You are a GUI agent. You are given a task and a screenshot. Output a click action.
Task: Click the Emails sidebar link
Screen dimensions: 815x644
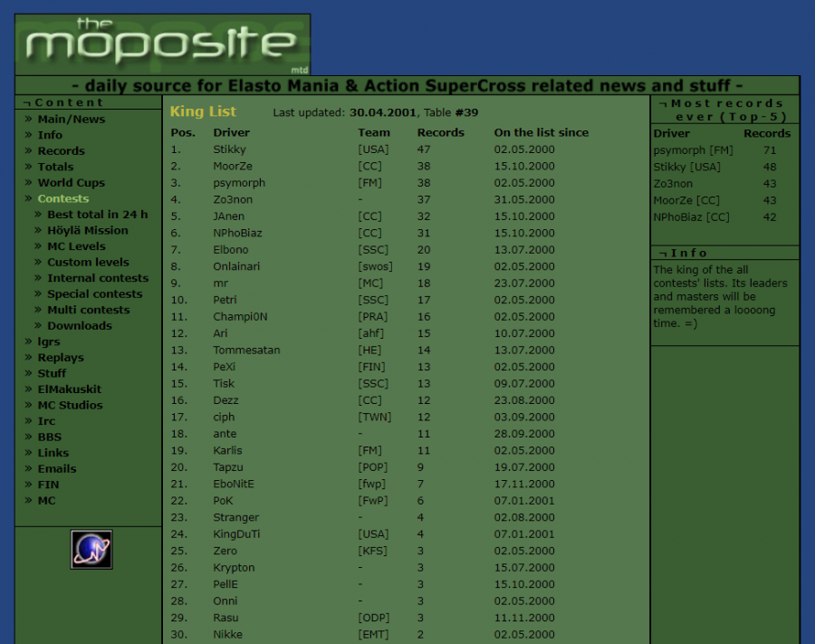[56, 468]
